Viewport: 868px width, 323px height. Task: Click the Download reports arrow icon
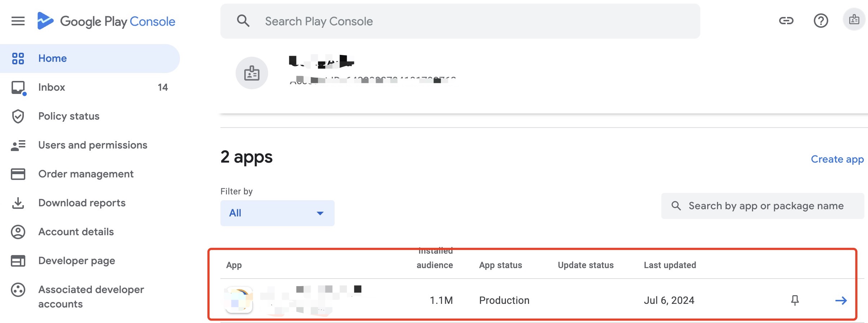point(18,203)
